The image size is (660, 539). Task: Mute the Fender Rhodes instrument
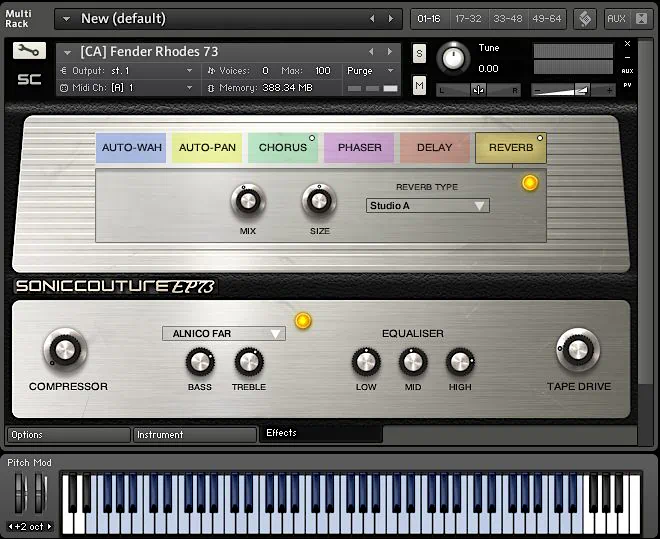[419, 85]
